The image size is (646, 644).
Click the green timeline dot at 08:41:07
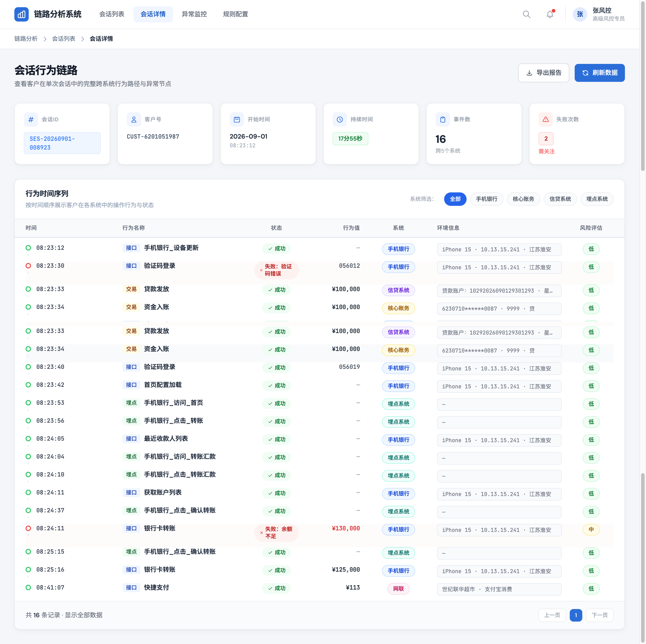(28, 587)
